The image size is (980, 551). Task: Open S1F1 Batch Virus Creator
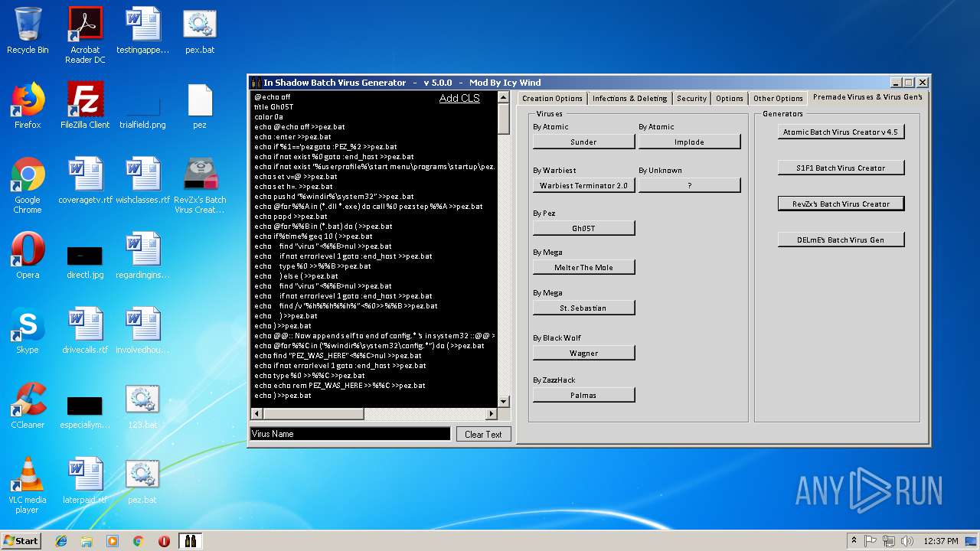tap(841, 168)
